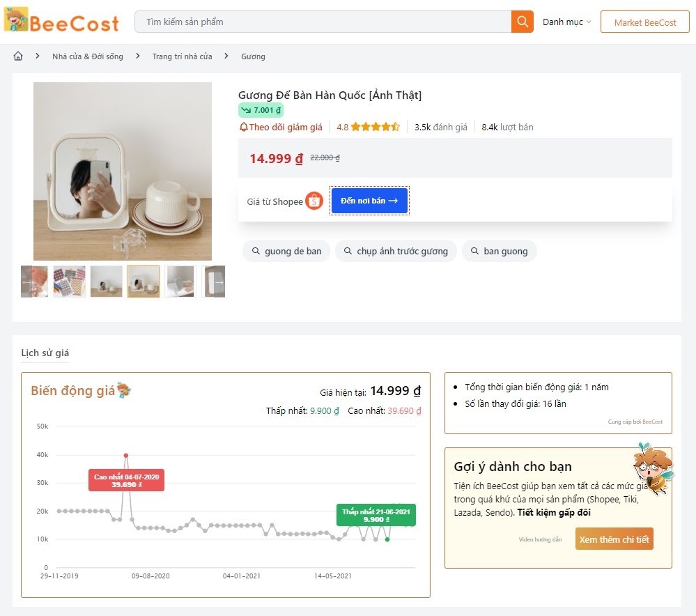Click the highest price point on chart
The width and height of the screenshot is (696, 616).
point(126,456)
